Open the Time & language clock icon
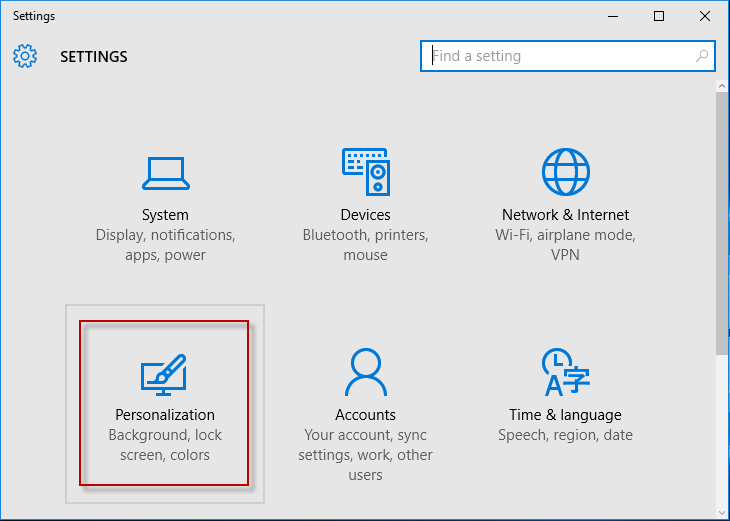The height and width of the screenshot is (521, 730). pyautogui.click(x=566, y=372)
